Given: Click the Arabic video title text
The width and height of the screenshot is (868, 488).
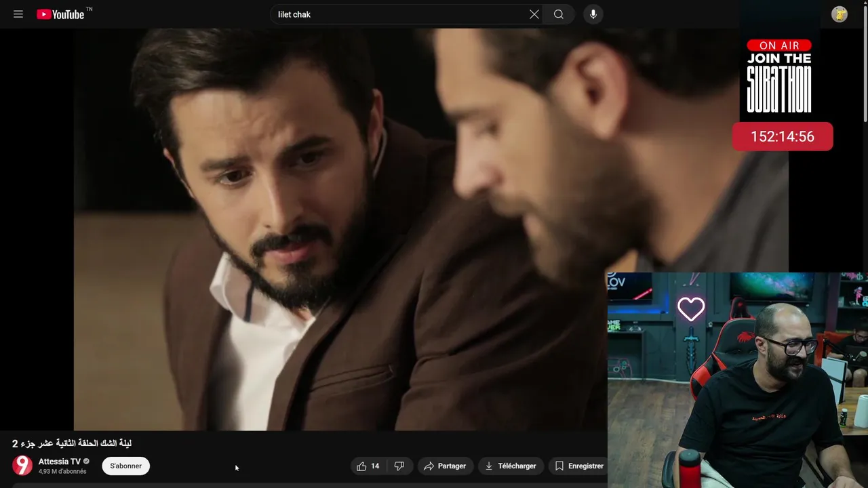Looking at the screenshot, I should pyautogui.click(x=72, y=443).
